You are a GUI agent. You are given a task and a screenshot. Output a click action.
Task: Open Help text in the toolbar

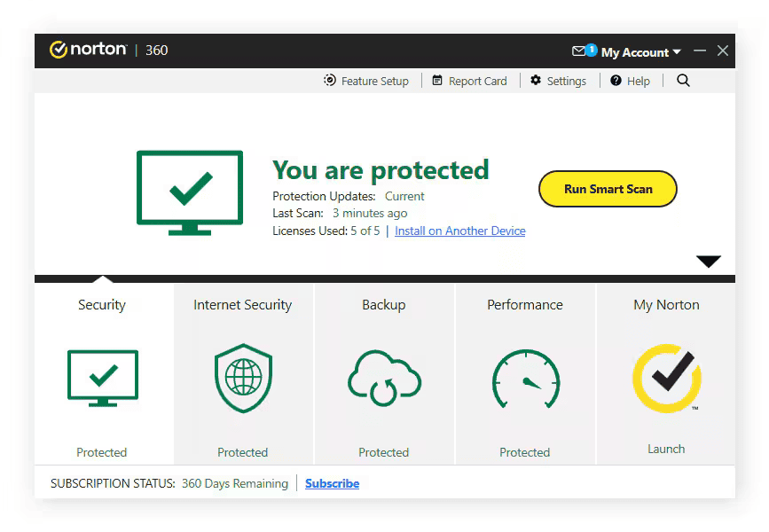pos(638,81)
